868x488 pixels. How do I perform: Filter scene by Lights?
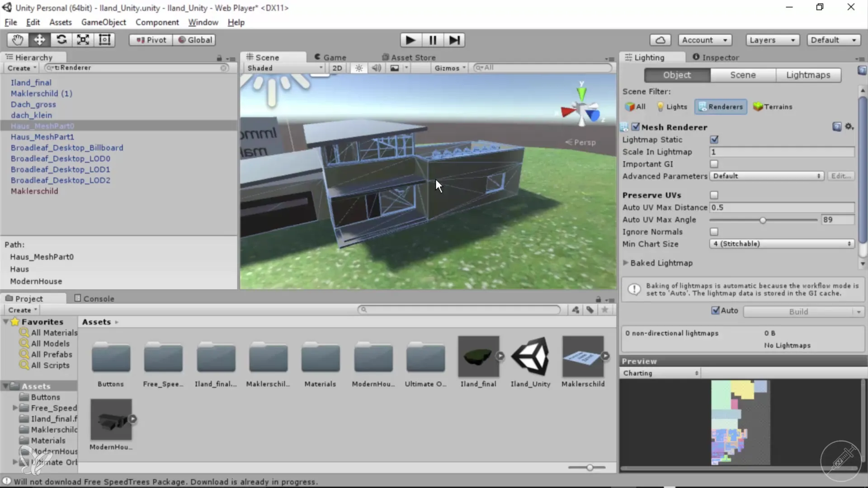672,107
